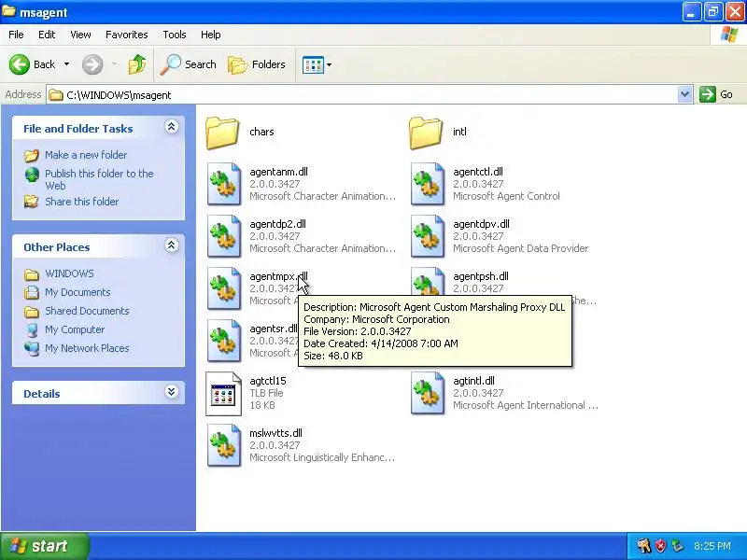Select the chars folder icon
The height and width of the screenshot is (560, 747).
click(x=222, y=133)
